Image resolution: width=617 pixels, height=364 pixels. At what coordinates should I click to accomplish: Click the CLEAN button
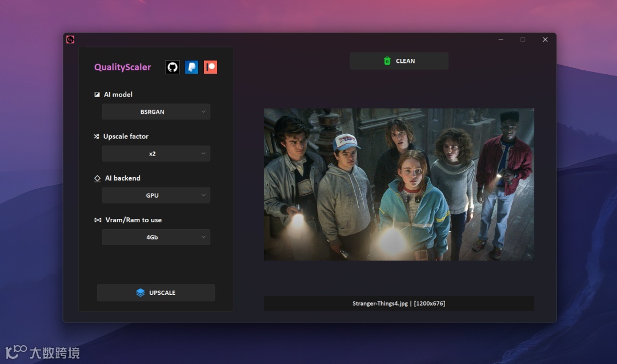tap(399, 61)
